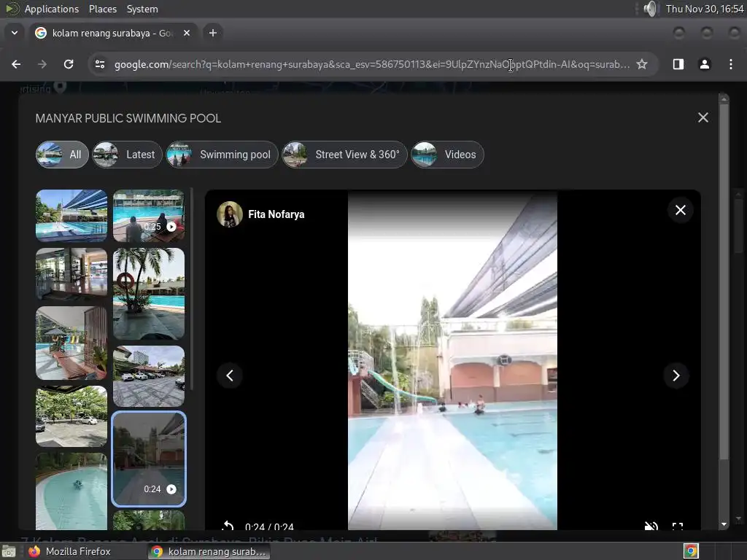Open the indoor lobby photo thumbnail
The height and width of the screenshot is (560, 747).
coord(71,274)
